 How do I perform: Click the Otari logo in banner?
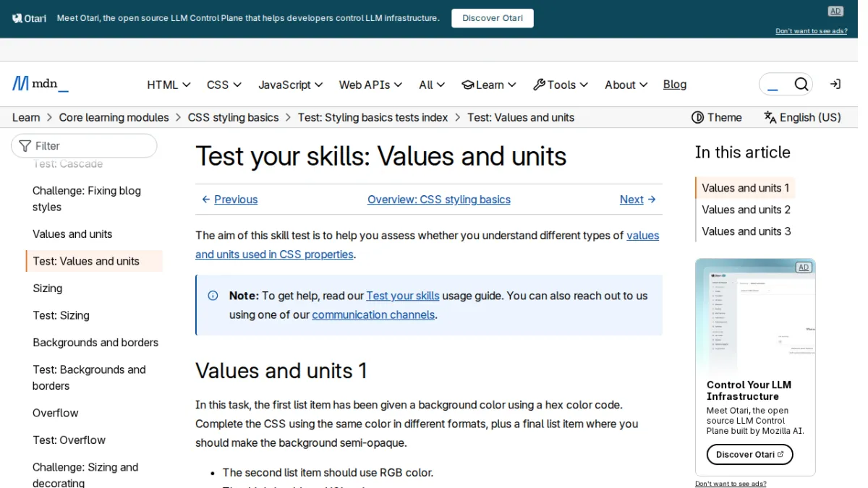tap(29, 18)
